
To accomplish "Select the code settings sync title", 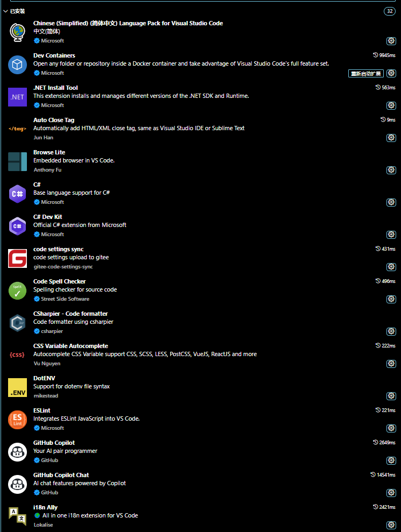I will [59, 249].
